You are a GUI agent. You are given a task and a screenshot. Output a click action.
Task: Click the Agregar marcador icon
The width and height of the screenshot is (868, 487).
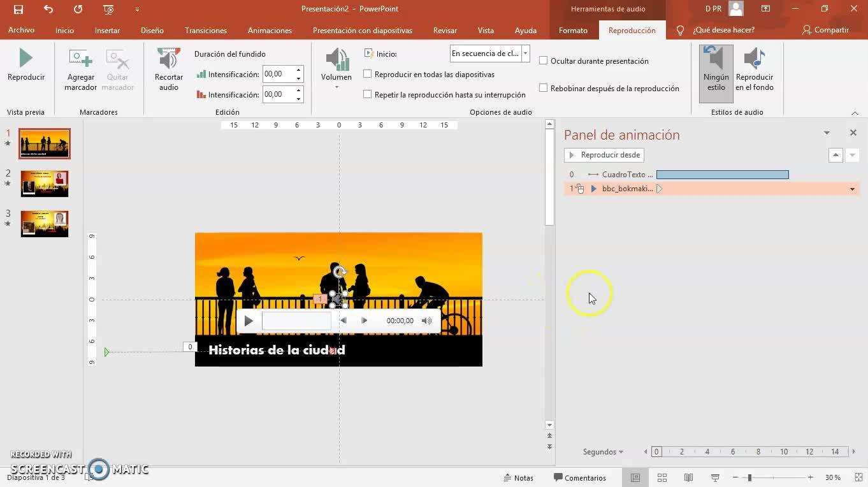[80, 60]
